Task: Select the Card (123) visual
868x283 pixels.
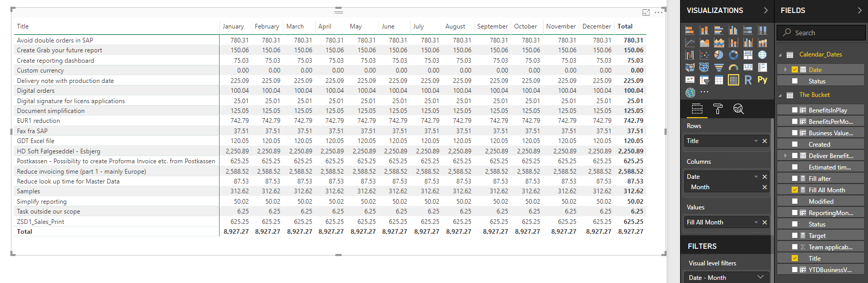Action: [x=748, y=67]
